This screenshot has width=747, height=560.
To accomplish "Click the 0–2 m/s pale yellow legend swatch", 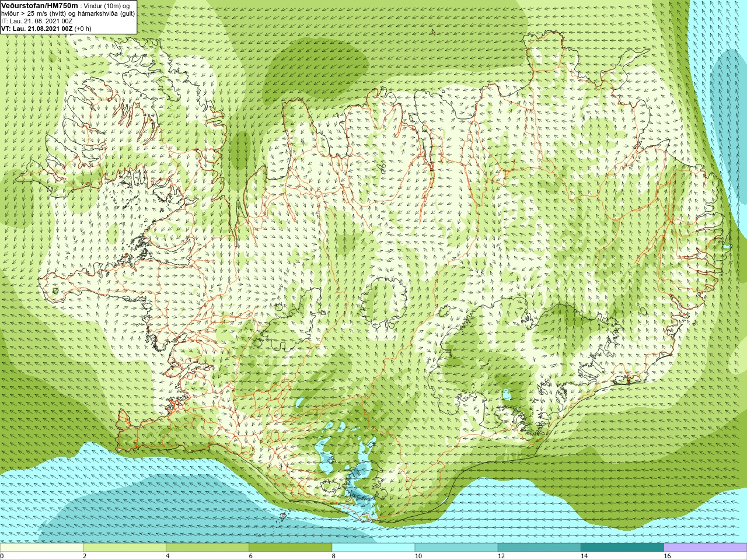I will tap(41, 548).
